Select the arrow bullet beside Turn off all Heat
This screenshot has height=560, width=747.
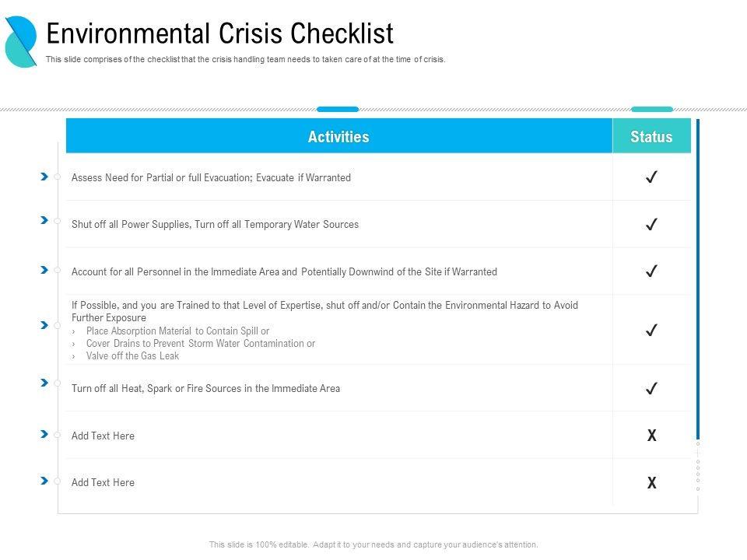click(x=44, y=383)
